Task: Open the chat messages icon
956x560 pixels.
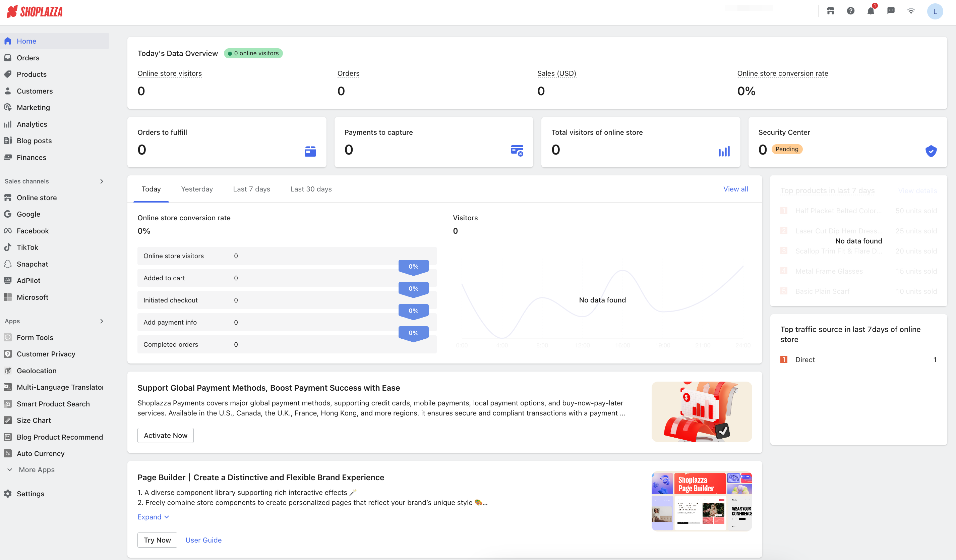Action: [x=891, y=11]
